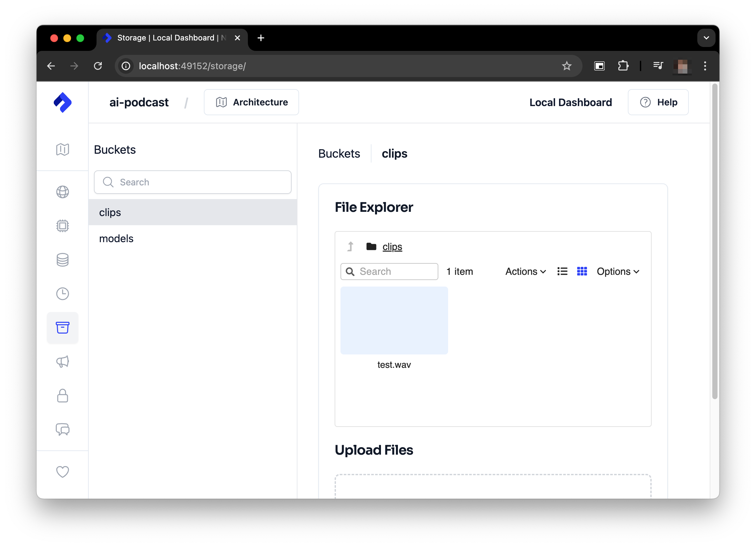The width and height of the screenshot is (756, 547).
Task: Select the globe APIs icon in sidebar
Action: coord(63,192)
